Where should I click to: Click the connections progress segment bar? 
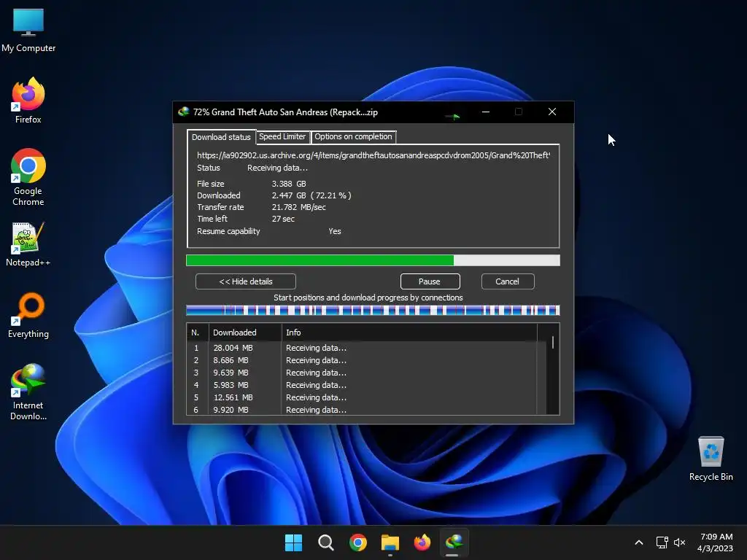[x=373, y=311]
